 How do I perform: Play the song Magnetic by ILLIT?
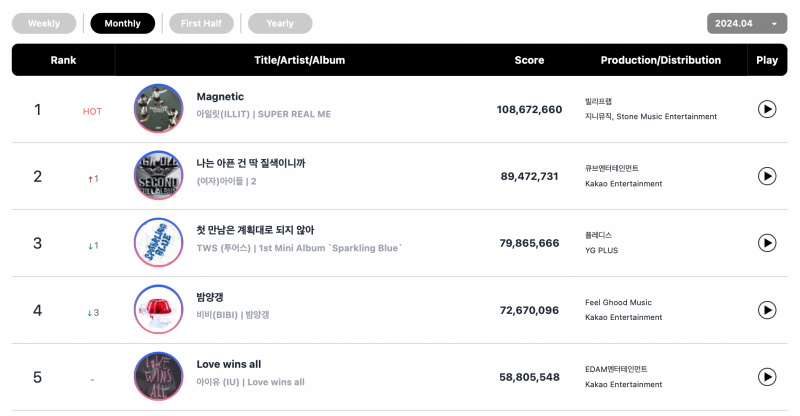tap(767, 109)
